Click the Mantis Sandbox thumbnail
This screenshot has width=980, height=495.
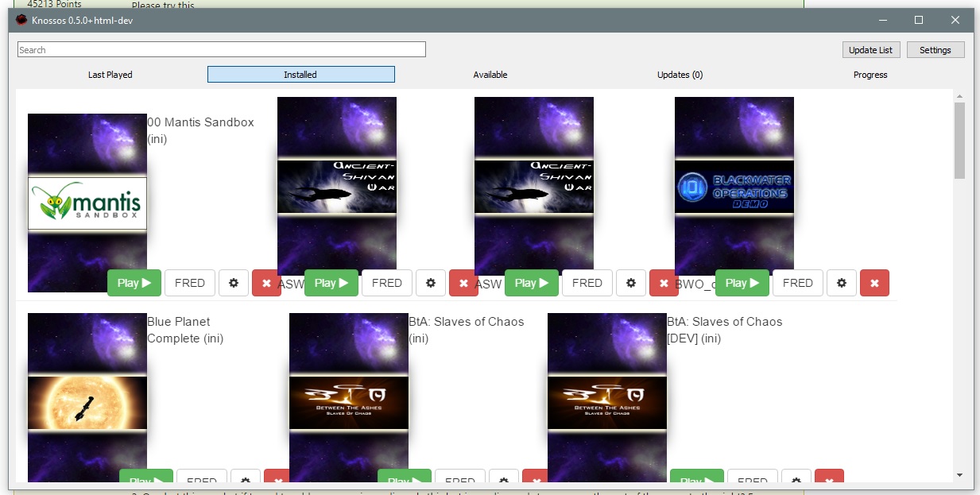(87, 203)
